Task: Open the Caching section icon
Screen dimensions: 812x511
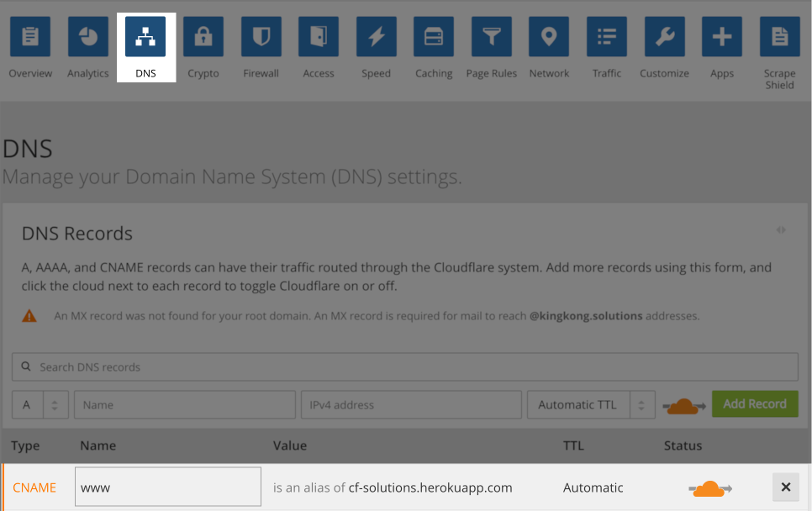Action: click(434, 37)
